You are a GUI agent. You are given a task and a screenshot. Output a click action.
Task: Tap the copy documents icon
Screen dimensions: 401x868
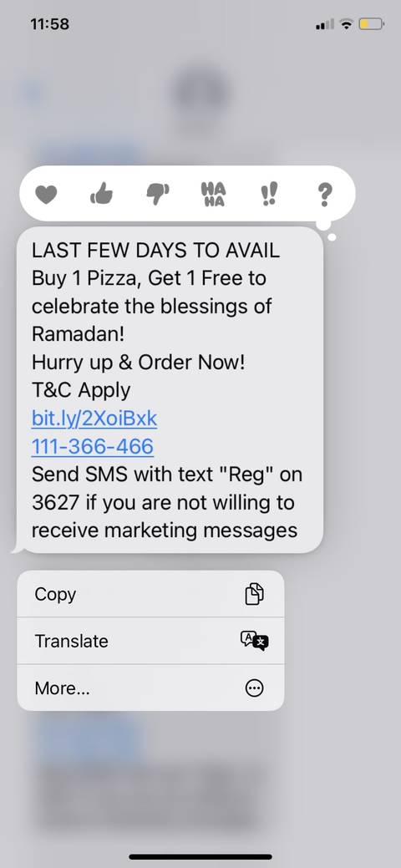(254, 594)
